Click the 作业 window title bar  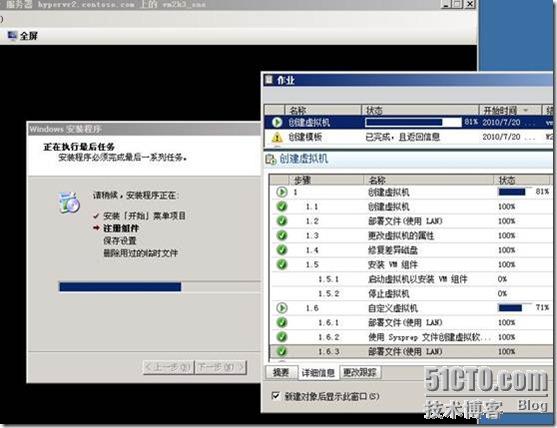(x=409, y=80)
